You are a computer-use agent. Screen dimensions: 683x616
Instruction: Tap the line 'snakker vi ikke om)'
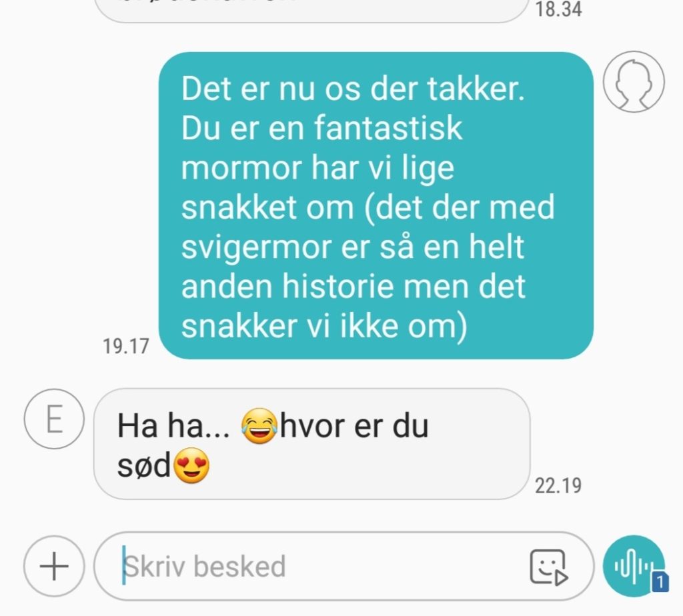tap(324, 326)
